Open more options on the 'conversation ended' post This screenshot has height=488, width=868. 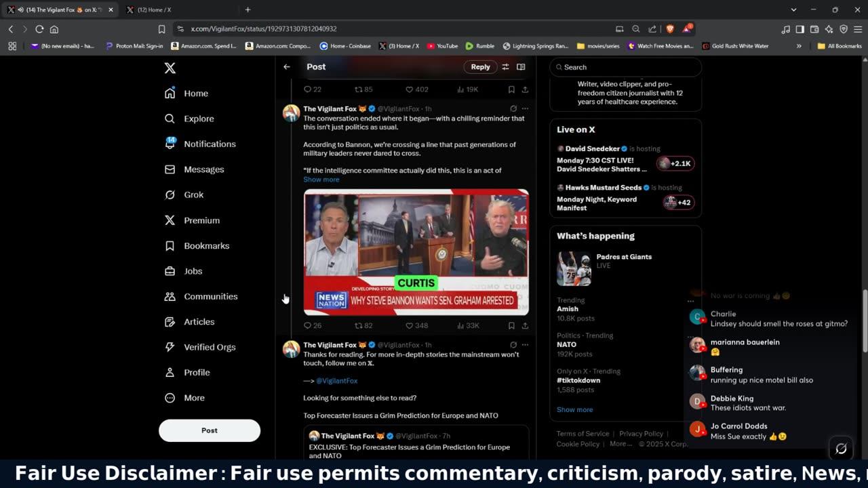[525, 108]
